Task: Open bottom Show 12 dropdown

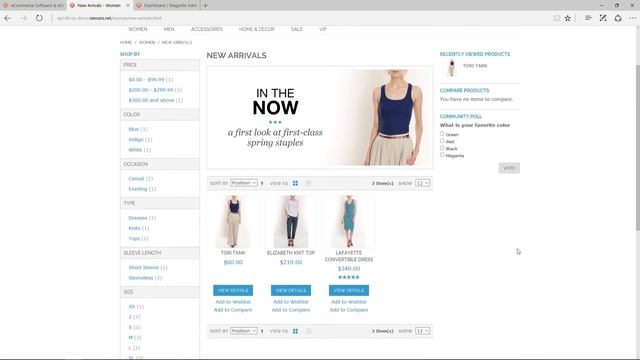Action: (x=422, y=331)
